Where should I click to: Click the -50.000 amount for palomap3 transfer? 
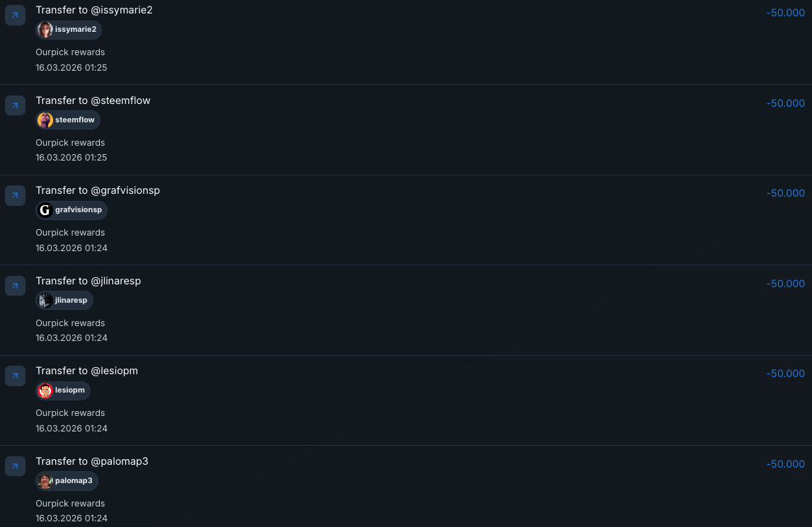(x=785, y=464)
